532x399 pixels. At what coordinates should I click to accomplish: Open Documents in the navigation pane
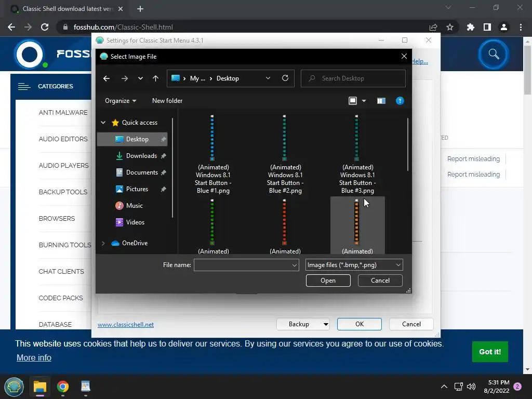coord(142,172)
